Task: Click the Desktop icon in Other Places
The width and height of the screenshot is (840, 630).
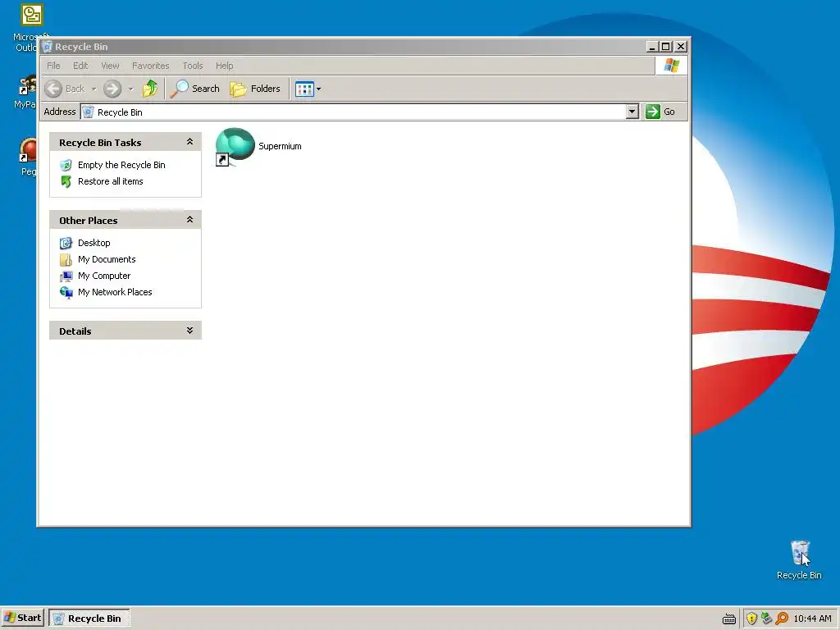Action: tap(66, 243)
